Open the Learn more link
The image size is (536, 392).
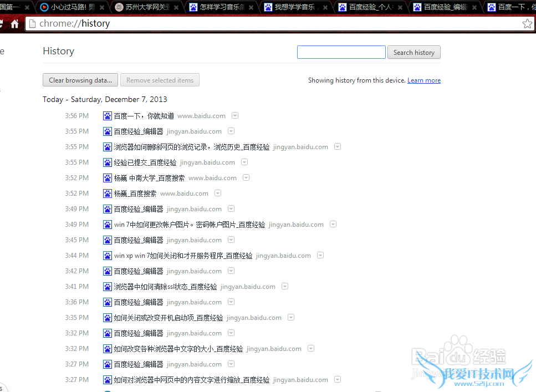click(x=424, y=80)
